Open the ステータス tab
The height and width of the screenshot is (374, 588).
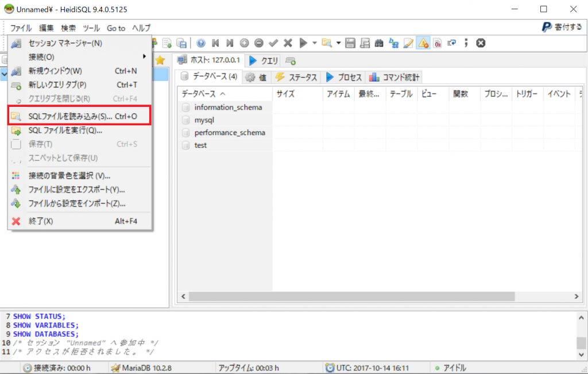[x=296, y=78]
